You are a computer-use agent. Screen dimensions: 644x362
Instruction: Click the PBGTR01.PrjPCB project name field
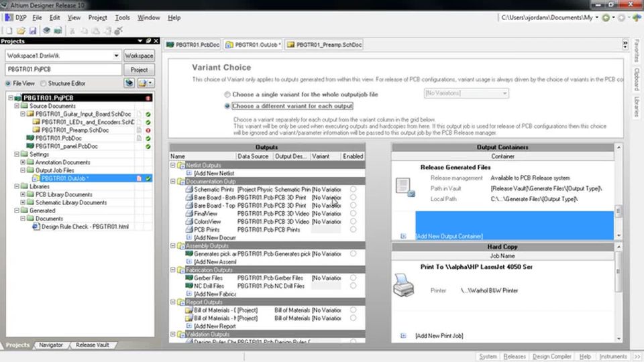point(64,69)
